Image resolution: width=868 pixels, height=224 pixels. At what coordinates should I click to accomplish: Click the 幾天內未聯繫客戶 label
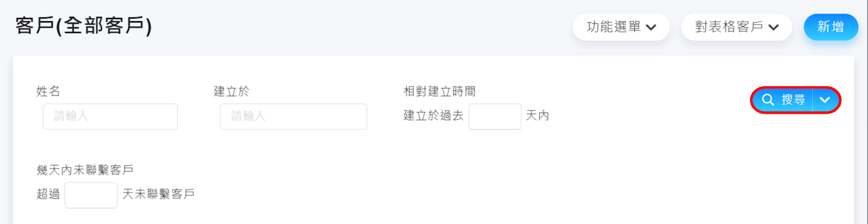click(85, 170)
